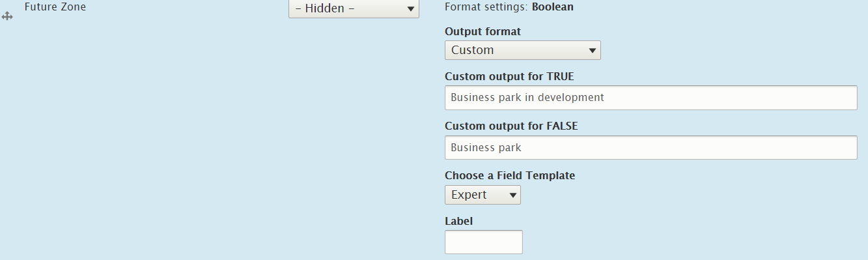
Task: Click the 'Custom output for TRUE' label
Action: pos(509,76)
